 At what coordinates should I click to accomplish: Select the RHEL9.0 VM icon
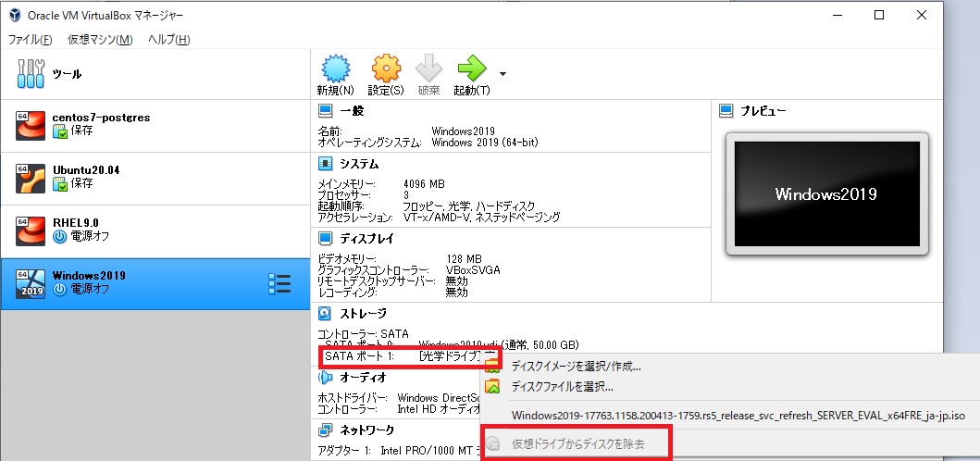pos(31,231)
